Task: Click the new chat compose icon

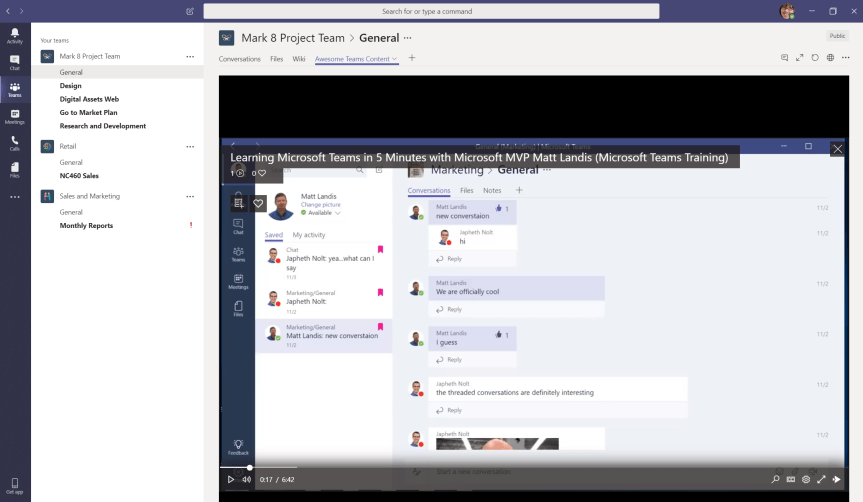Action: 190,11
